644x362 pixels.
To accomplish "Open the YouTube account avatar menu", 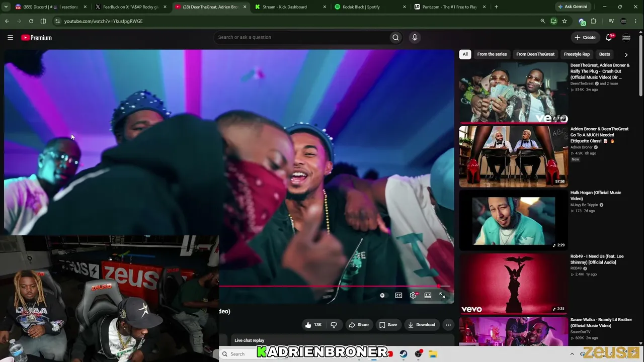I will coord(626,38).
